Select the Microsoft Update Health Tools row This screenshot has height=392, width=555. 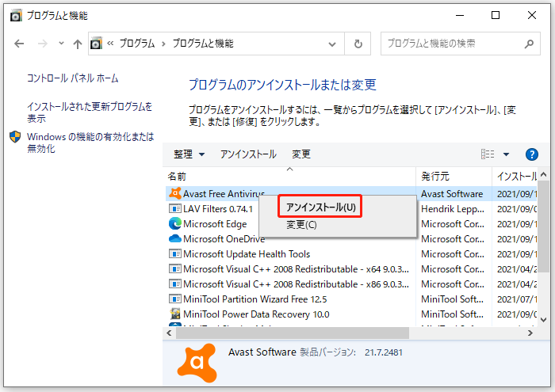click(x=351, y=253)
